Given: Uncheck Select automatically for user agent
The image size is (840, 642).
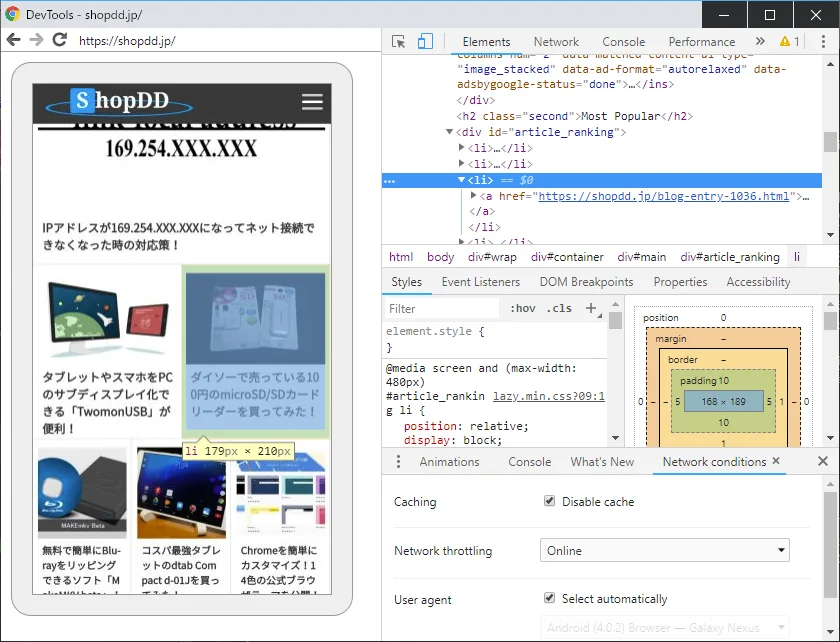Looking at the screenshot, I should [549, 598].
